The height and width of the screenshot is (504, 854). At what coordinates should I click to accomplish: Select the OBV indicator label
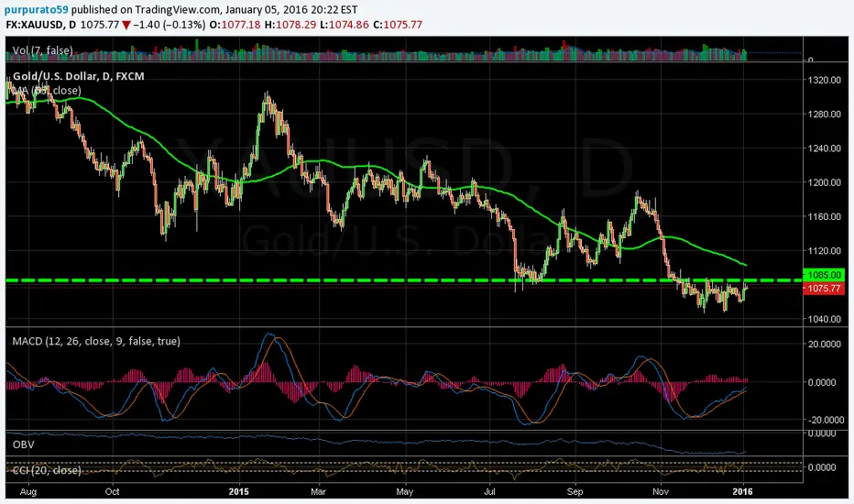(24, 444)
